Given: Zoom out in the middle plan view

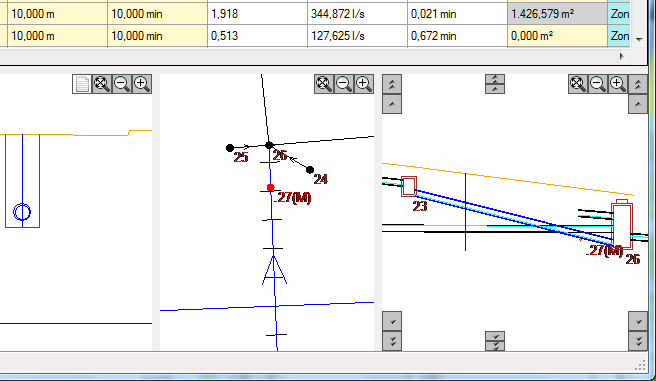Looking at the screenshot, I should pos(344,84).
